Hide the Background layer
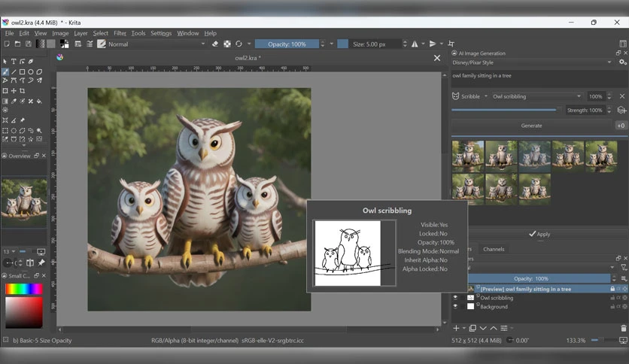The image size is (629, 364). pos(455,307)
